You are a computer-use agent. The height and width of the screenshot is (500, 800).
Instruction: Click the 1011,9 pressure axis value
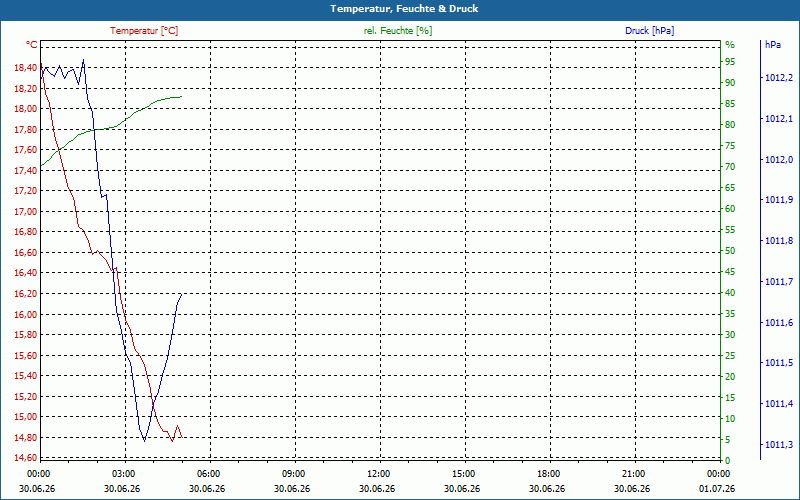pyautogui.click(x=779, y=200)
